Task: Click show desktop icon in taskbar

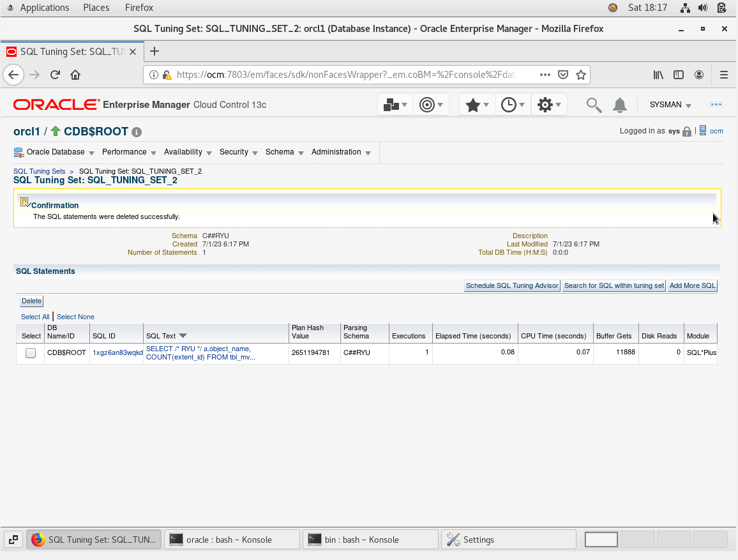Action: tap(13, 540)
